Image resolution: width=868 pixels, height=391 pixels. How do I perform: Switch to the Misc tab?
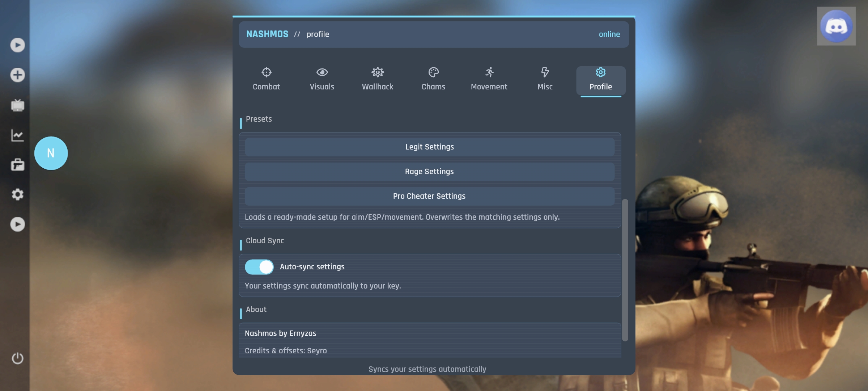click(x=545, y=79)
